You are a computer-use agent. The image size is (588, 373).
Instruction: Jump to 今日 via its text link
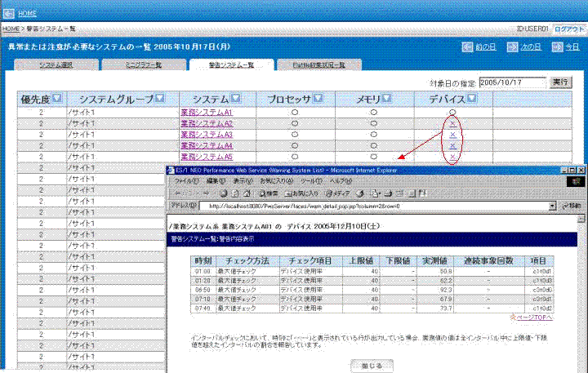point(572,47)
